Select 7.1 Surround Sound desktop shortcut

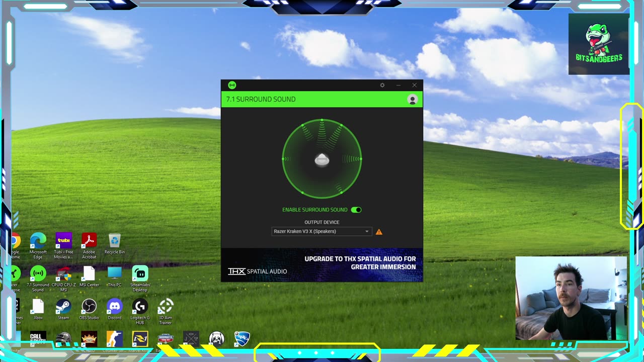(38, 279)
